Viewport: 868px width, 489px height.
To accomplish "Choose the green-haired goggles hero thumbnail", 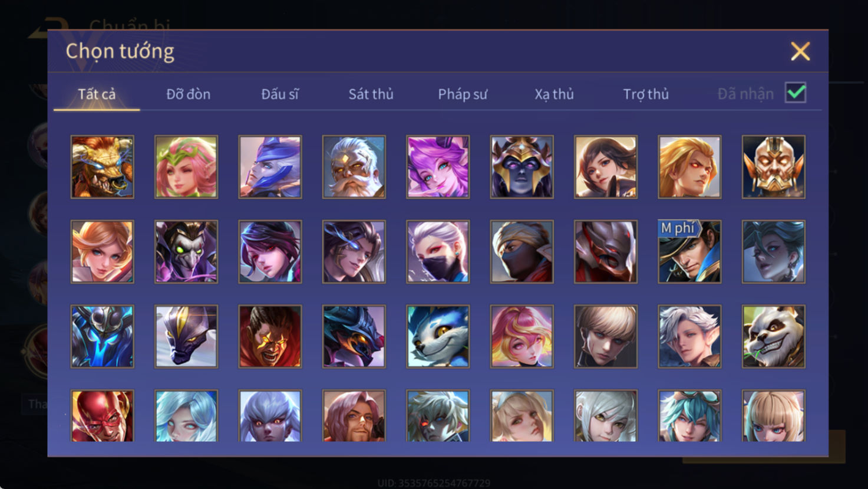I will tap(689, 416).
